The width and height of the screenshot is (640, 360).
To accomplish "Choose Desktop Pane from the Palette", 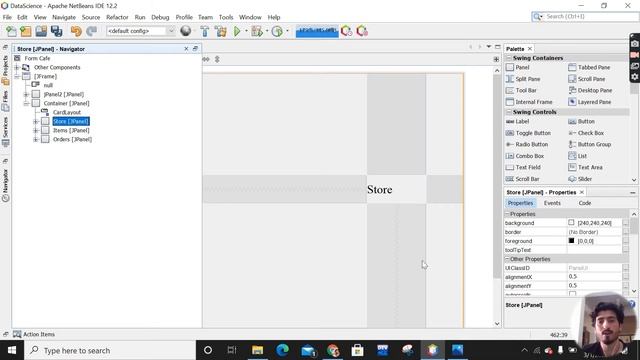I will point(595,90).
